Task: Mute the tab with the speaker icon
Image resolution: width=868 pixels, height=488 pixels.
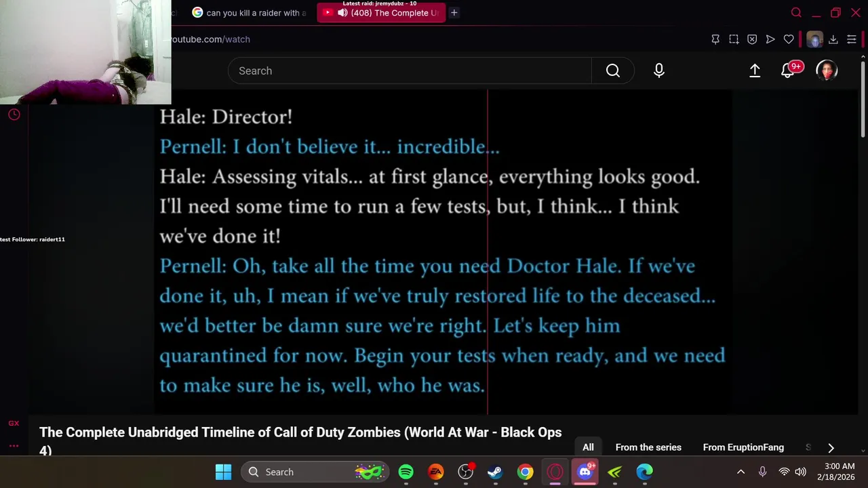Action: (x=342, y=13)
